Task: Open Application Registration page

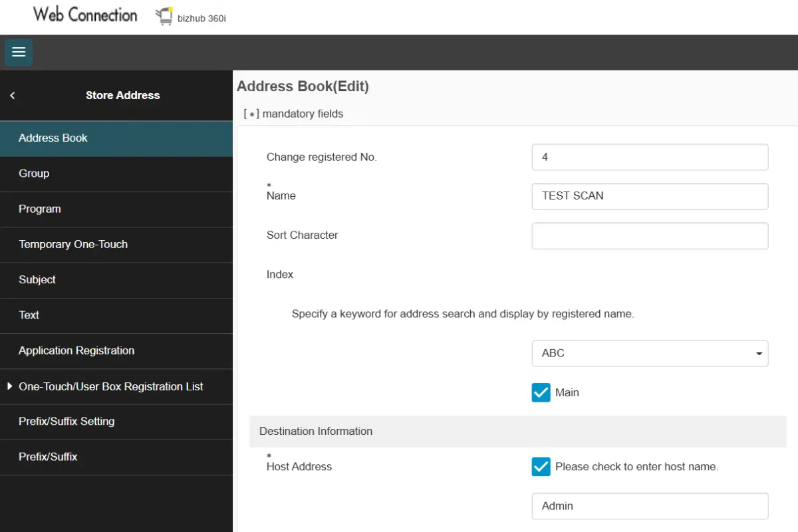Action: pos(76,350)
